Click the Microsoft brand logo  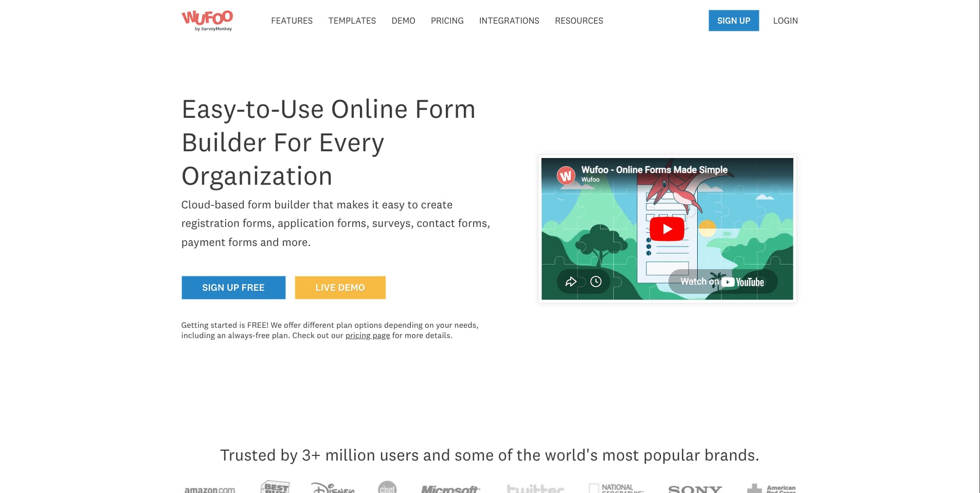[450, 489]
